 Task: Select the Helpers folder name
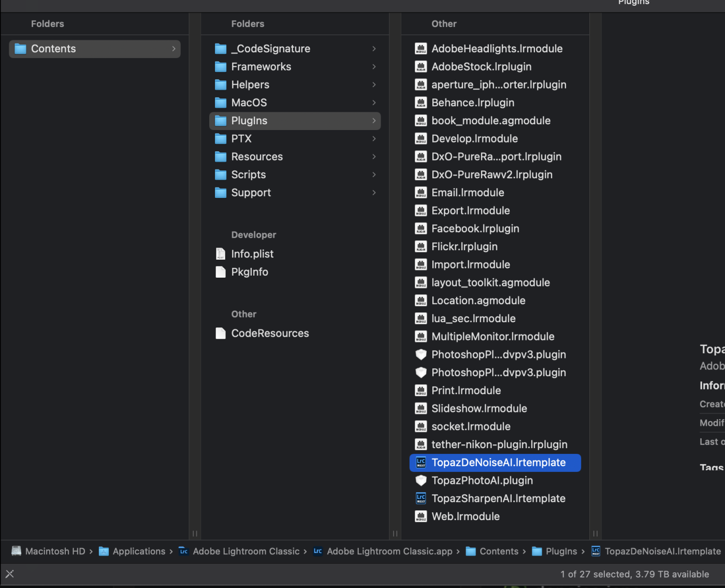tap(250, 84)
